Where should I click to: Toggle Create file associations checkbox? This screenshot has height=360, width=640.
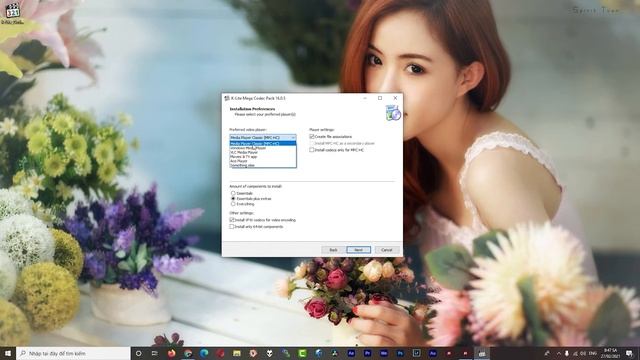(312, 136)
